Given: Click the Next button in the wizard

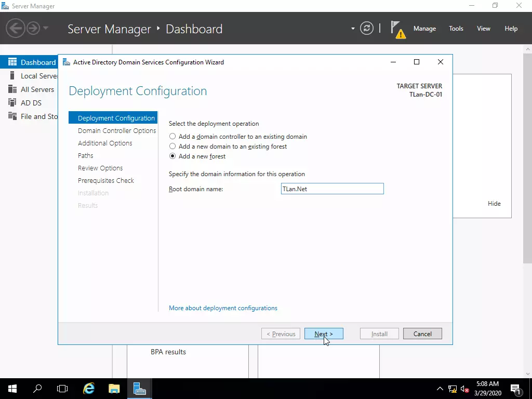Looking at the screenshot, I should click(324, 334).
